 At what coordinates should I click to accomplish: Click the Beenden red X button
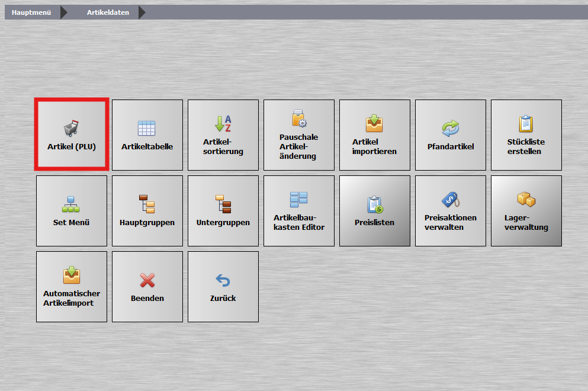[147, 287]
